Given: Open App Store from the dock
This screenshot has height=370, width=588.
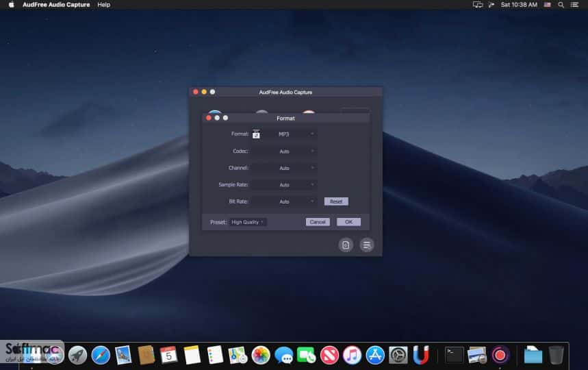Looking at the screenshot, I should [375, 355].
